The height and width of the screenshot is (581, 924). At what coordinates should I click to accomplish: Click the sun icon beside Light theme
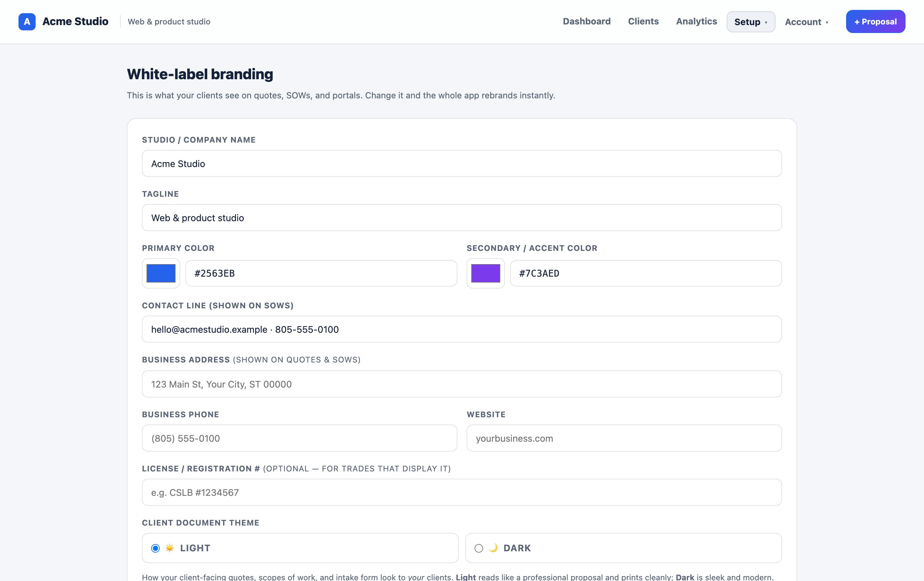(170, 548)
